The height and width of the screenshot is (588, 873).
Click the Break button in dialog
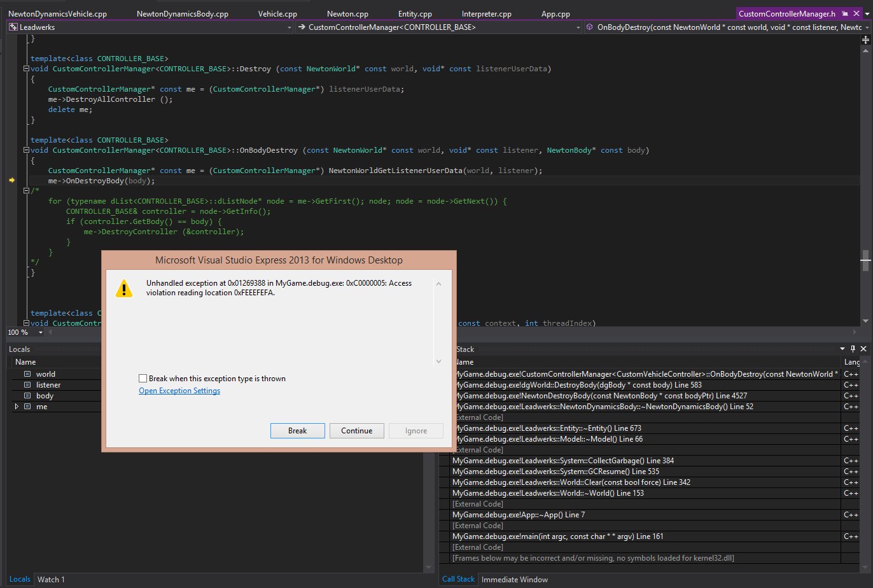coord(297,431)
